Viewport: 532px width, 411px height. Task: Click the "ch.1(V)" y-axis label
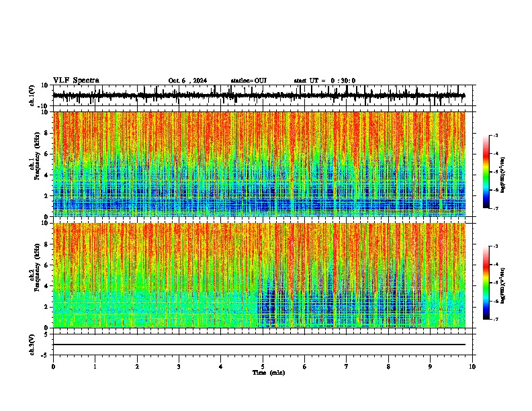coord(32,96)
